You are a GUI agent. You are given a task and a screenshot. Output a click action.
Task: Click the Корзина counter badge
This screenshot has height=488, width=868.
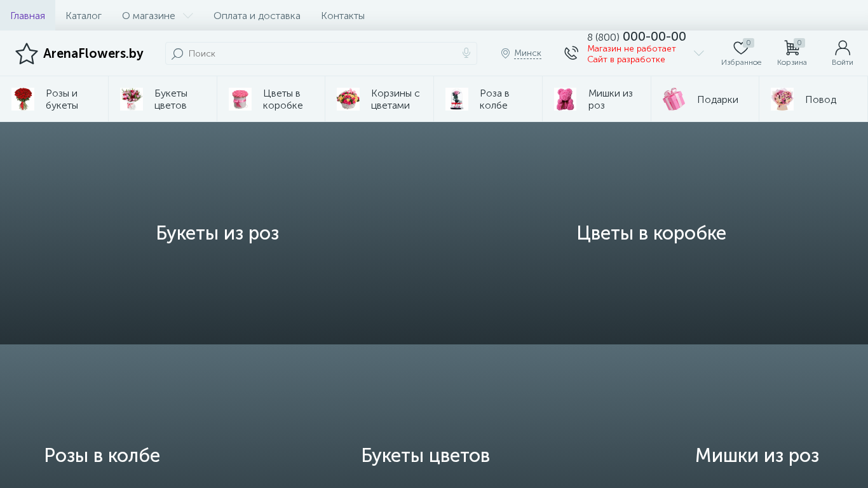tap(799, 43)
